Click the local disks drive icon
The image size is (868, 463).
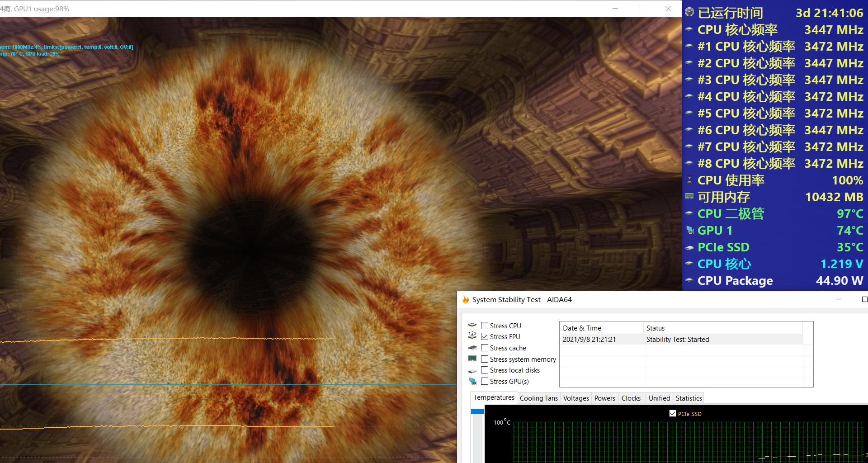tap(472, 370)
